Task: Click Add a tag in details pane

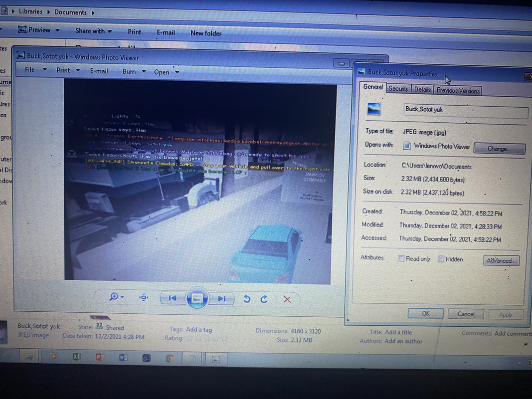Action: (199, 330)
